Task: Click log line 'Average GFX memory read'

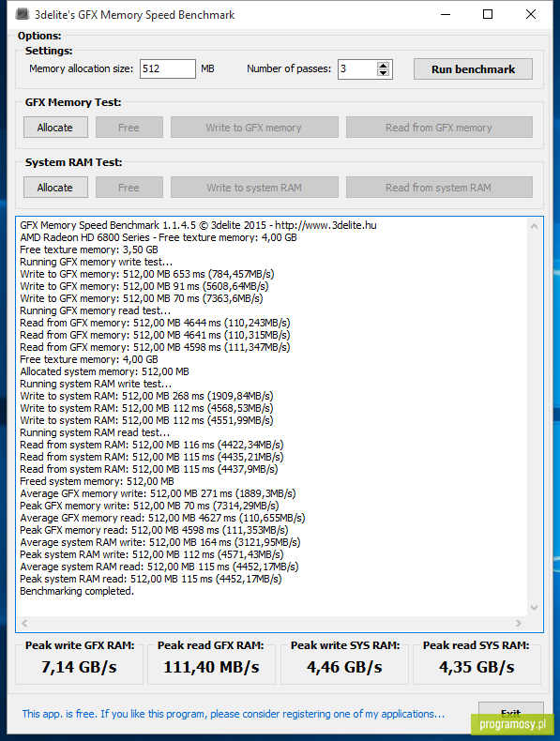Action: tap(162, 518)
